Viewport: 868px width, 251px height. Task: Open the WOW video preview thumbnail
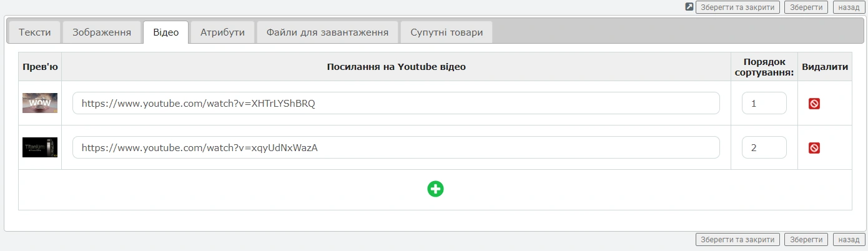click(40, 103)
